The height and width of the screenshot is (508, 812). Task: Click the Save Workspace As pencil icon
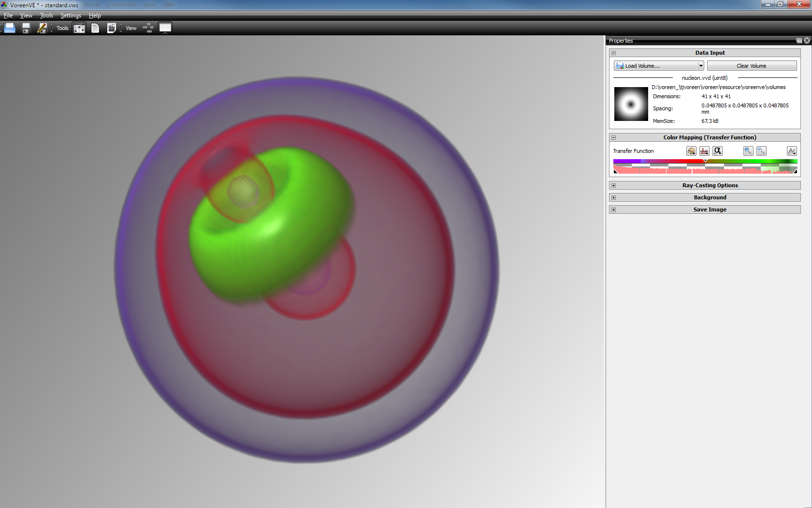42,28
